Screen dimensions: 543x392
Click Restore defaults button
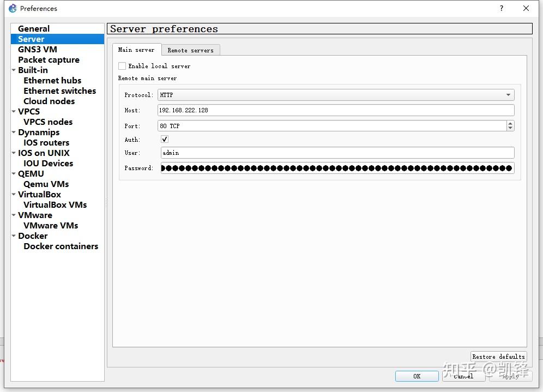point(499,357)
